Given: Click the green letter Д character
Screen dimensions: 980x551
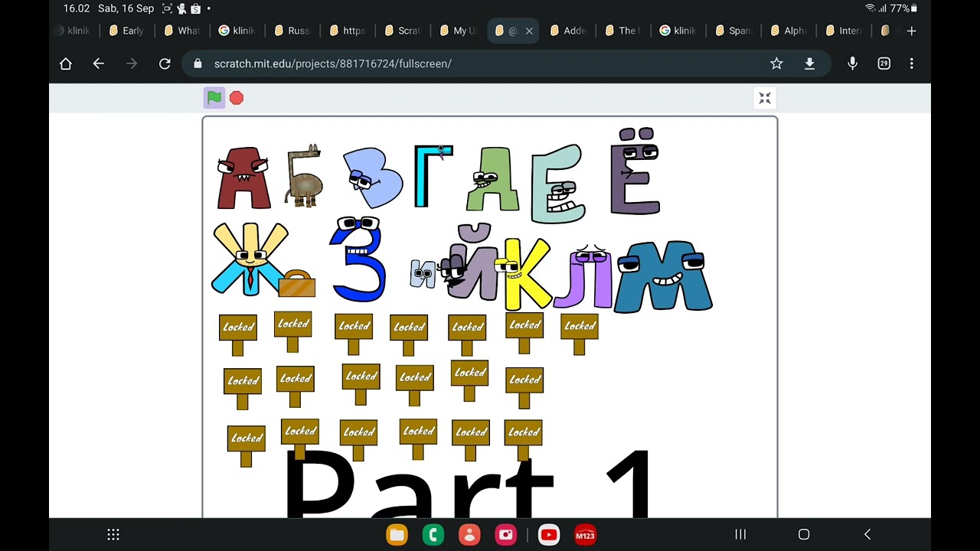Looking at the screenshot, I should click(x=493, y=179).
